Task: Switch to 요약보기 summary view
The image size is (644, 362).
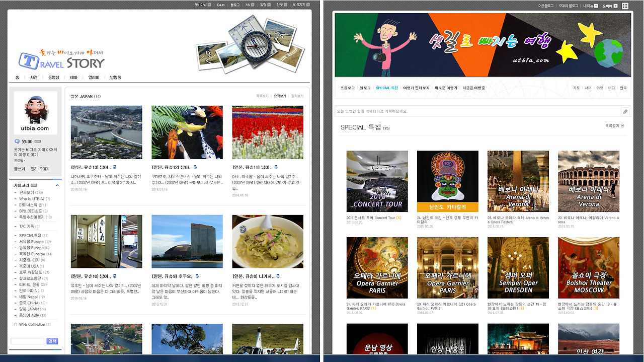Action: pyautogui.click(x=280, y=96)
